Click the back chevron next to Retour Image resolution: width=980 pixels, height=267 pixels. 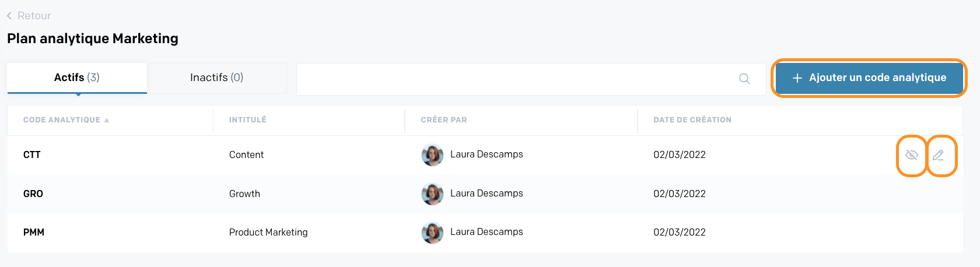coord(9,16)
